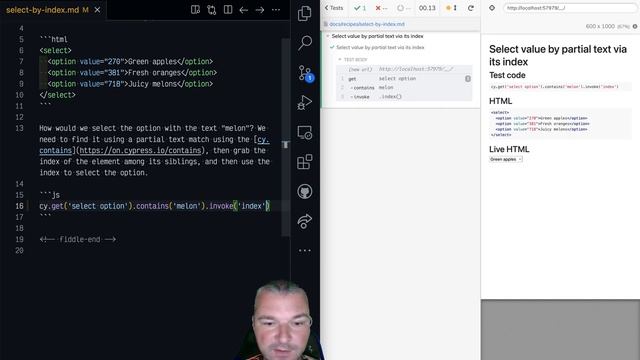Click the Cypress localhost URL field
The height and width of the screenshot is (360, 640).
(x=570, y=8)
